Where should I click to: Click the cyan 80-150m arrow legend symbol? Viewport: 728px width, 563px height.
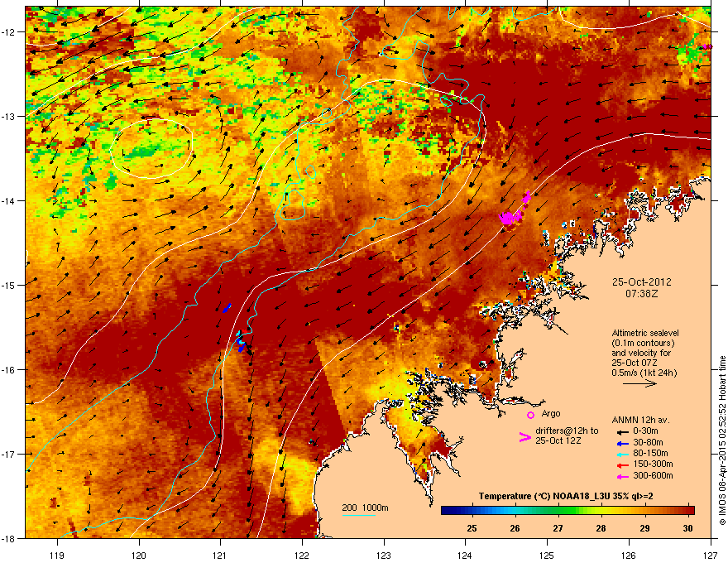click(x=623, y=454)
